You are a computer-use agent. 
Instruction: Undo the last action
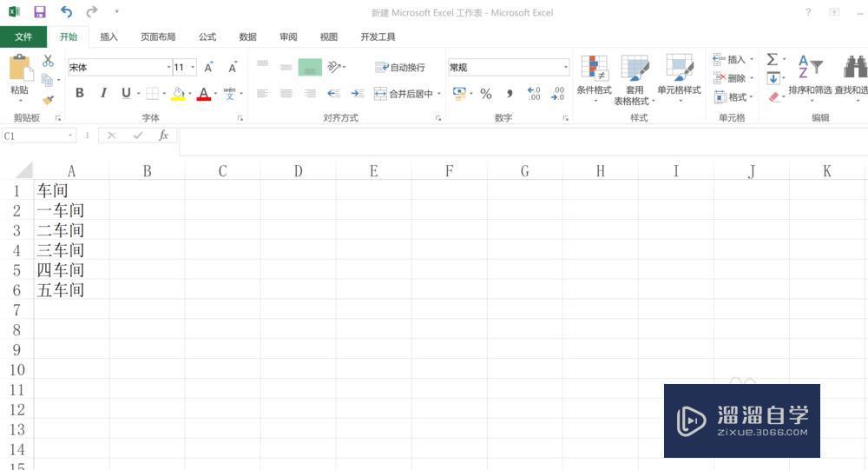click(67, 11)
